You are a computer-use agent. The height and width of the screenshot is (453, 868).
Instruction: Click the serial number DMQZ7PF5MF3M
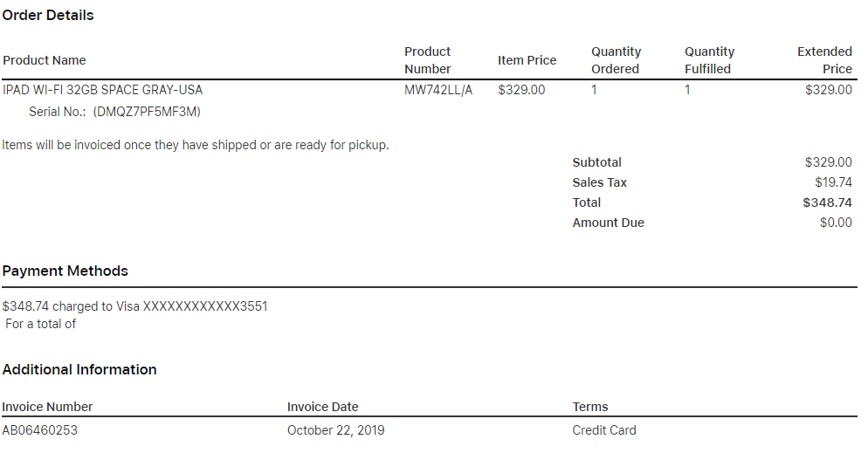[147, 112]
